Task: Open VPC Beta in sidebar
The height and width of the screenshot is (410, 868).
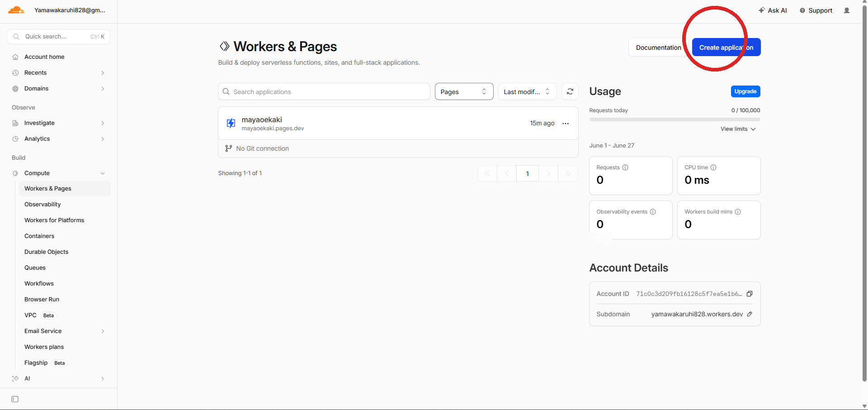Action: (65, 315)
